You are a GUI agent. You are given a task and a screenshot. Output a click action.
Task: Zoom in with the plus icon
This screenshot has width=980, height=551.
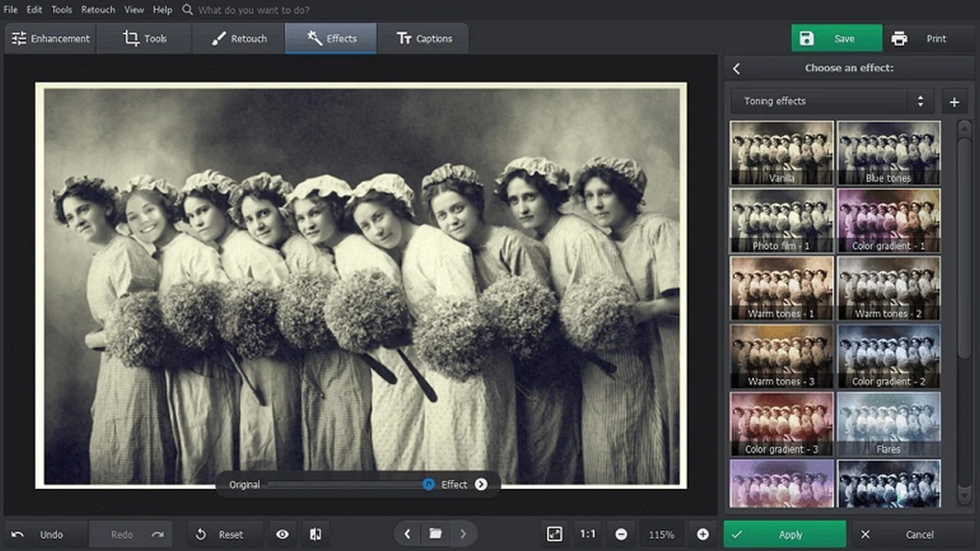[x=702, y=534]
